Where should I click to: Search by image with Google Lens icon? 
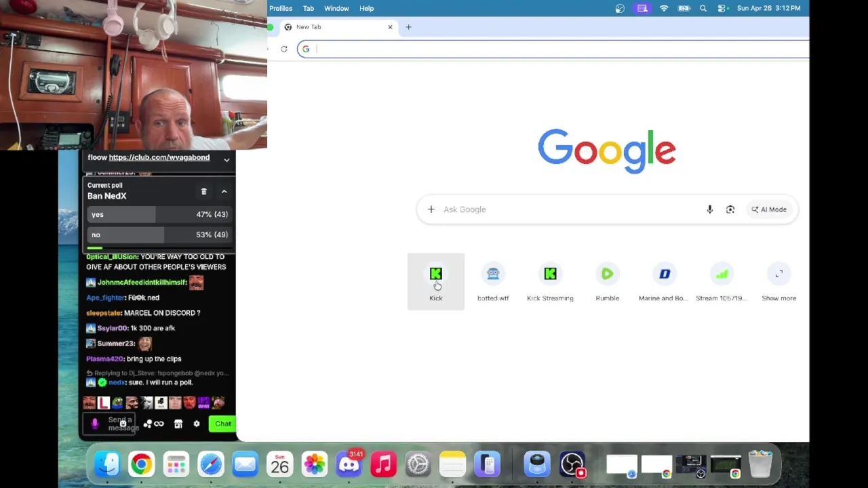coord(730,209)
